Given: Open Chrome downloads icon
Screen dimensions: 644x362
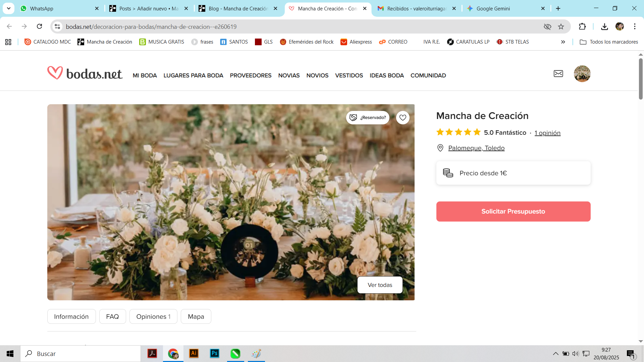Looking at the screenshot, I should [x=604, y=26].
